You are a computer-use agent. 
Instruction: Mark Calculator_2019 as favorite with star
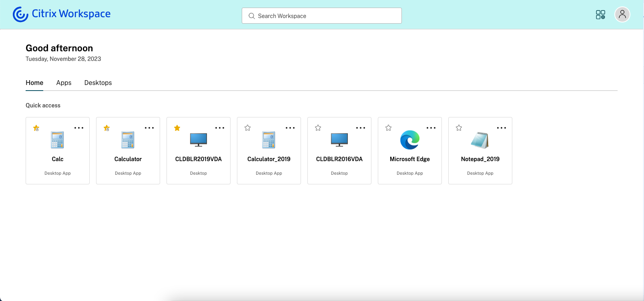tap(248, 128)
